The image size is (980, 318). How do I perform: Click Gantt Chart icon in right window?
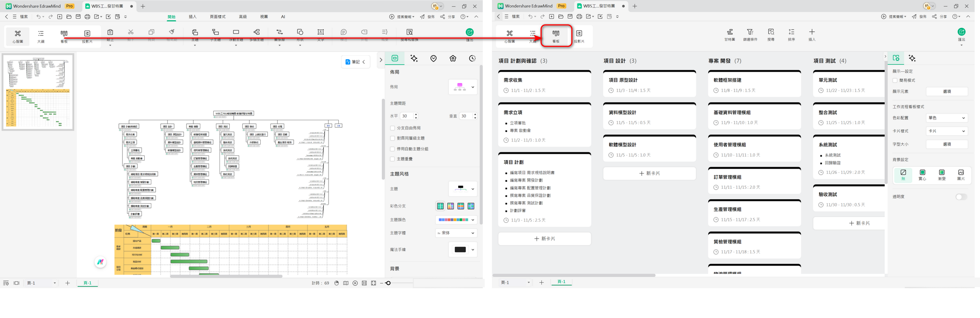click(730, 32)
